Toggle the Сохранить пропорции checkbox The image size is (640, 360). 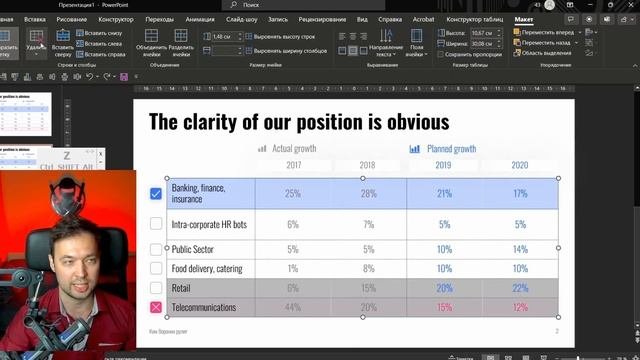[x=440, y=54]
